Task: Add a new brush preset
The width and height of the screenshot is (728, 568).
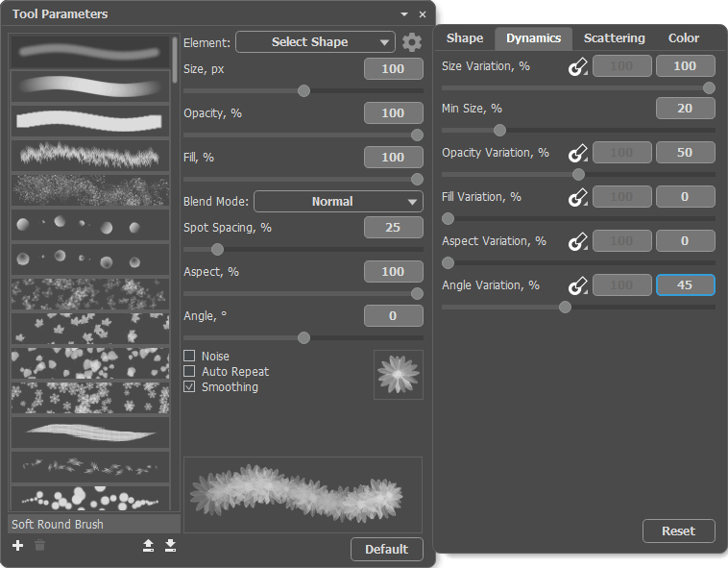Action: [x=17, y=546]
